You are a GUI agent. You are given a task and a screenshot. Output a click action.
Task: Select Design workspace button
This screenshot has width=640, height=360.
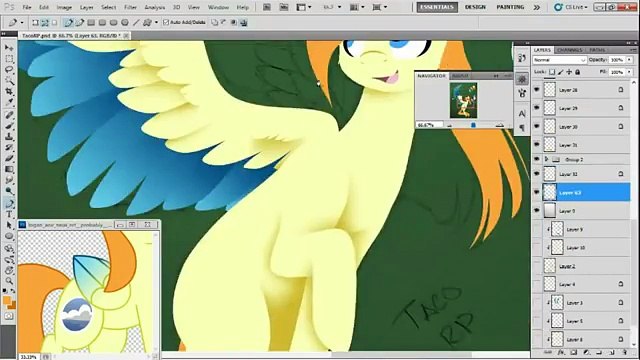click(475, 7)
